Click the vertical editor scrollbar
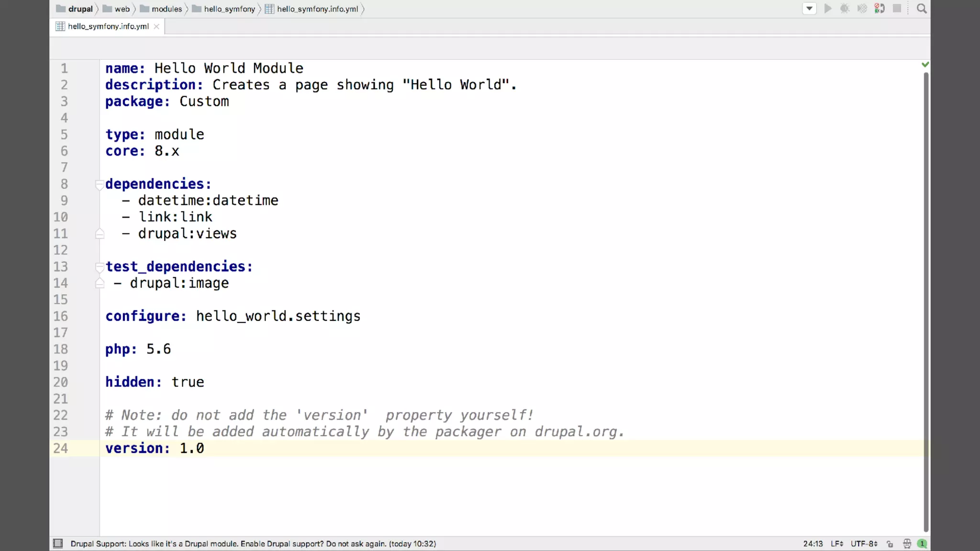This screenshot has height=551, width=980. point(926,301)
